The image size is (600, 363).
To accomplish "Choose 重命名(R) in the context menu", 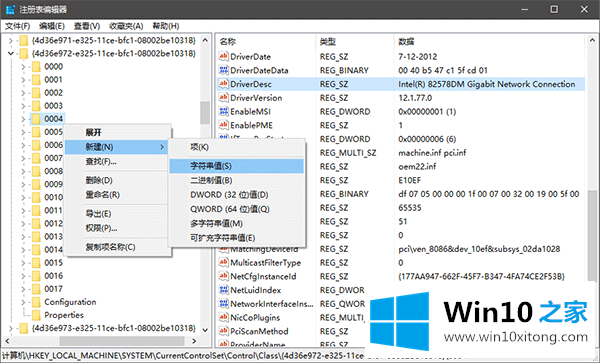I will click(117, 195).
